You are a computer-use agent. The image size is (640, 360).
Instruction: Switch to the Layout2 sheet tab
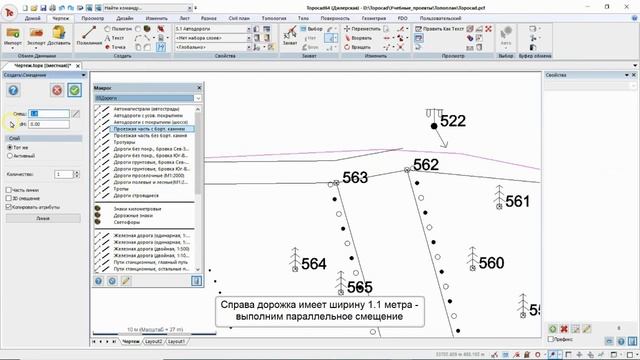click(153, 341)
